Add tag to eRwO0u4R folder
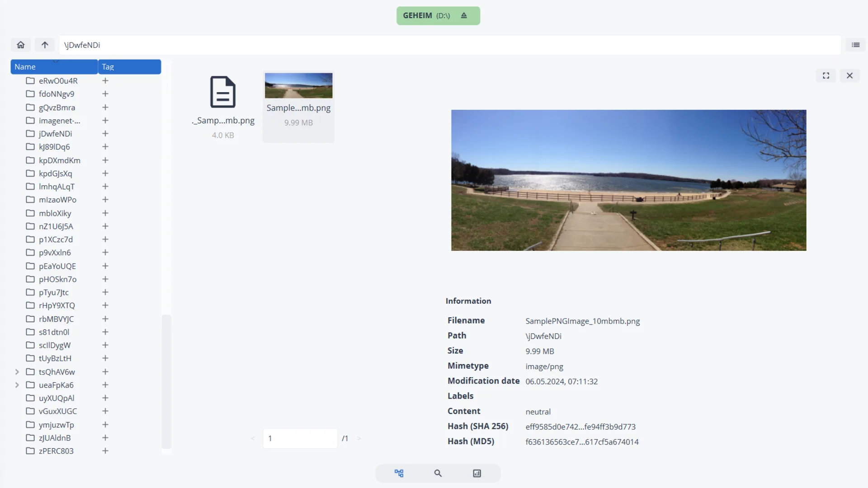The width and height of the screenshot is (868, 488). (105, 80)
